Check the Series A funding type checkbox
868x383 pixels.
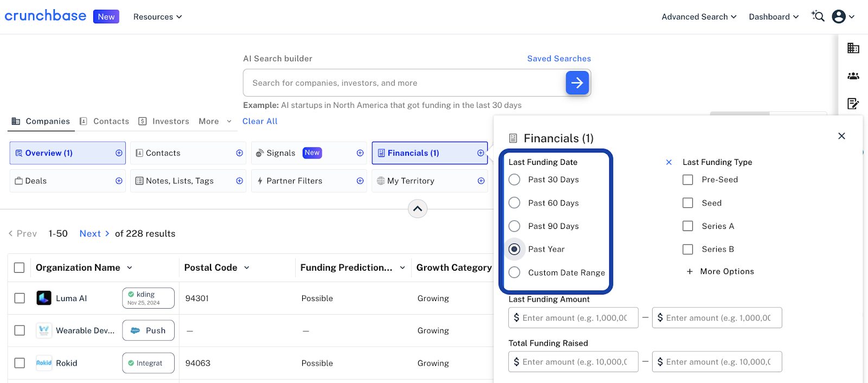click(688, 226)
